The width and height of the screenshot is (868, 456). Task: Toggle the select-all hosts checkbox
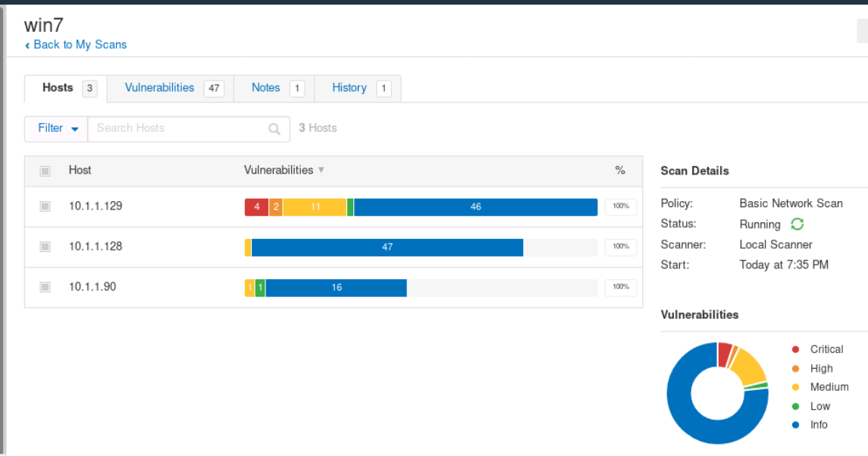[x=45, y=171]
